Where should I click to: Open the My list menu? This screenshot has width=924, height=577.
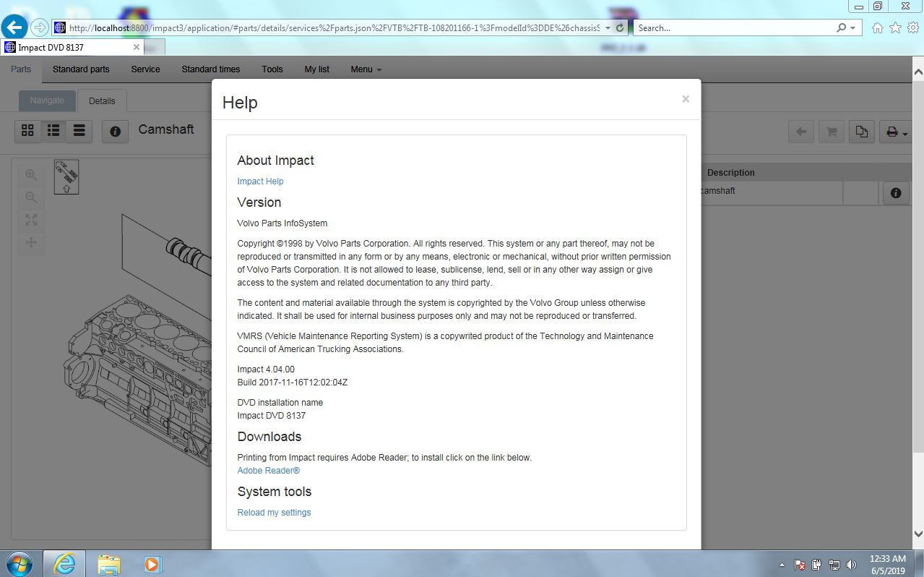(x=316, y=69)
